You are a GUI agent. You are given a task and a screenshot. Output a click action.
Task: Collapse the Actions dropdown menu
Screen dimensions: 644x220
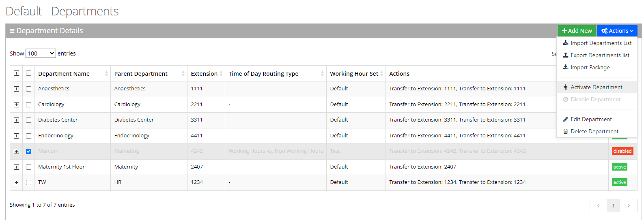pyautogui.click(x=617, y=31)
